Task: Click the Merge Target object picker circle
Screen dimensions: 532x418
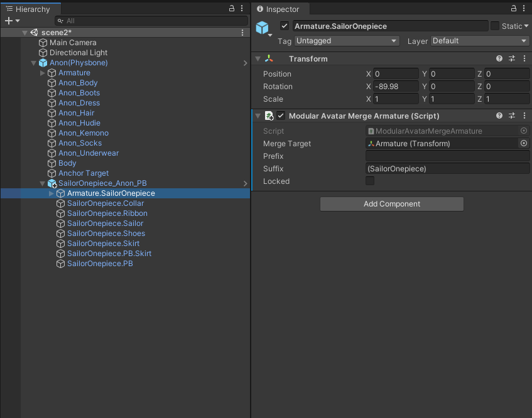Action: click(x=524, y=143)
